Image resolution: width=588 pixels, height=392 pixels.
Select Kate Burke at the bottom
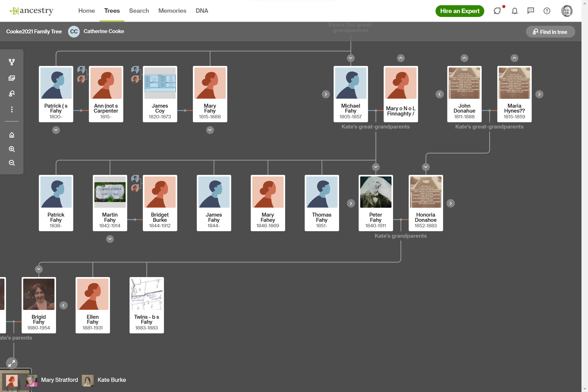click(x=104, y=380)
